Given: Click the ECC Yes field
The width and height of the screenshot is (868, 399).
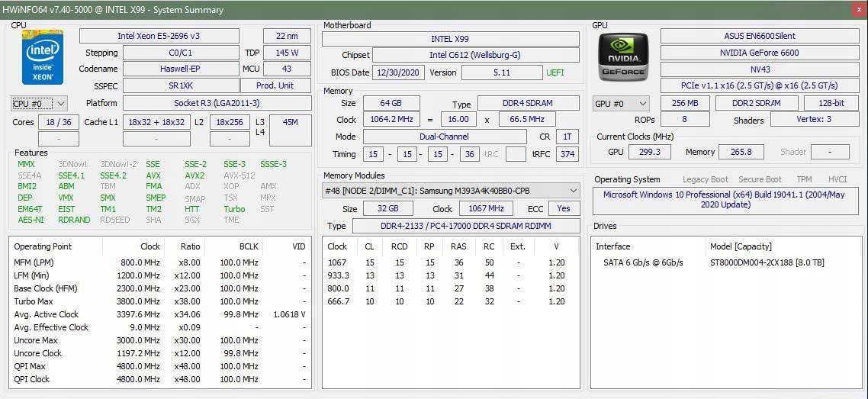Looking at the screenshot, I should point(563,208).
